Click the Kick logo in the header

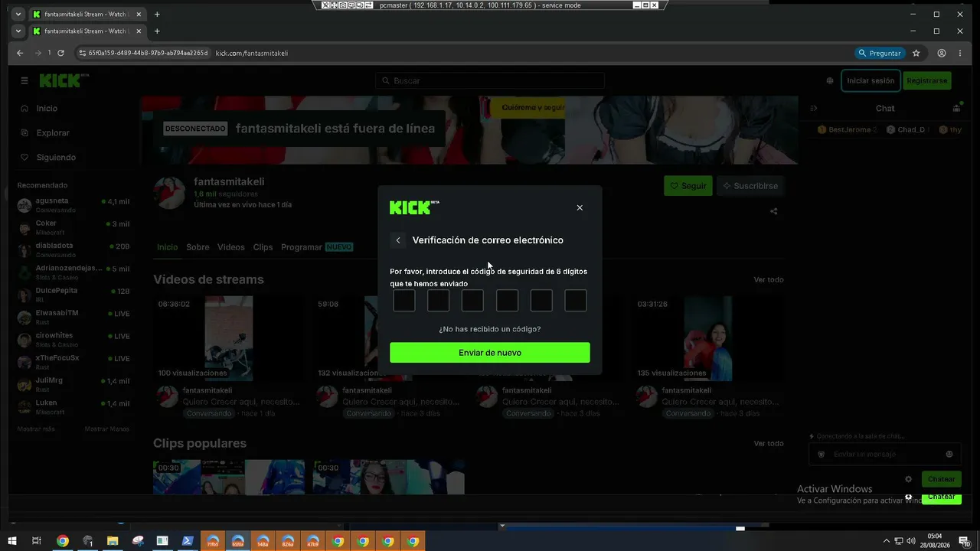tap(64, 80)
